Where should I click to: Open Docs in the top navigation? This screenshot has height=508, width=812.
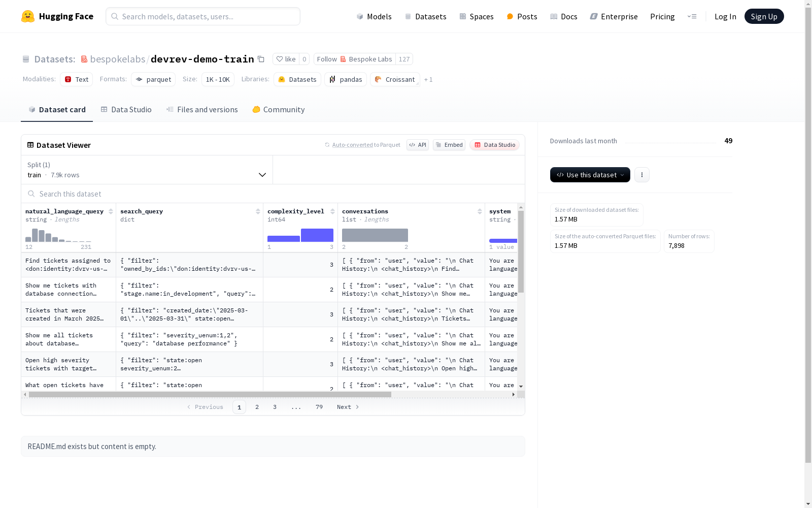(x=564, y=16)
